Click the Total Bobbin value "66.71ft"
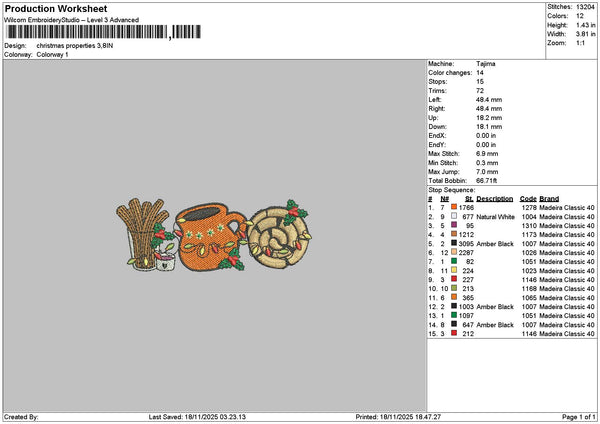Image resolution: width=600 pixels, height=424 pixels. point(486,181)
